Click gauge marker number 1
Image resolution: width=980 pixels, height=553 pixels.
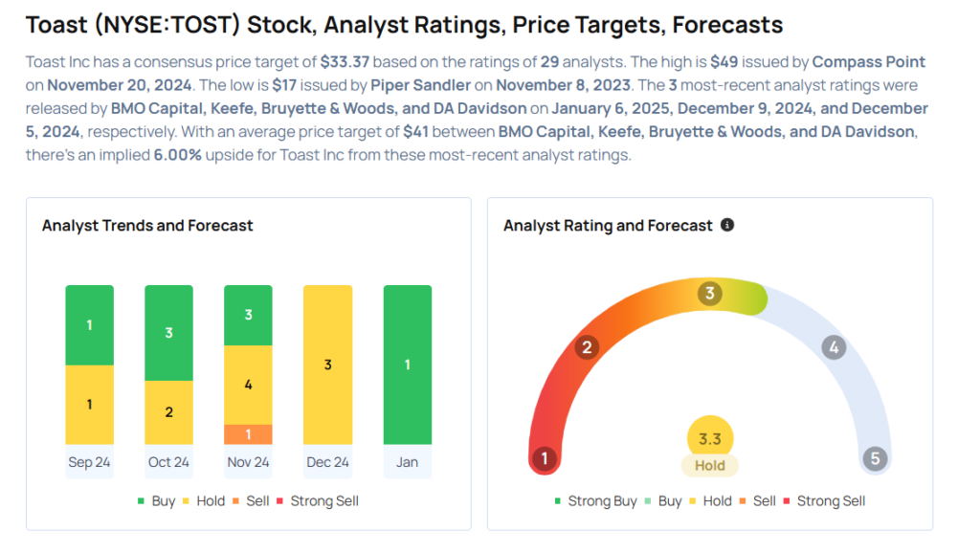[545, 458]
